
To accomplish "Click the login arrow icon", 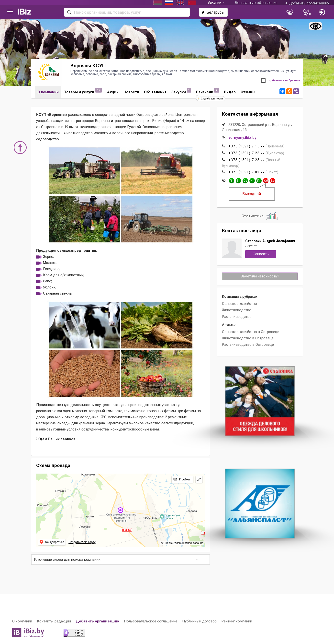I will (x=322, y=12).
